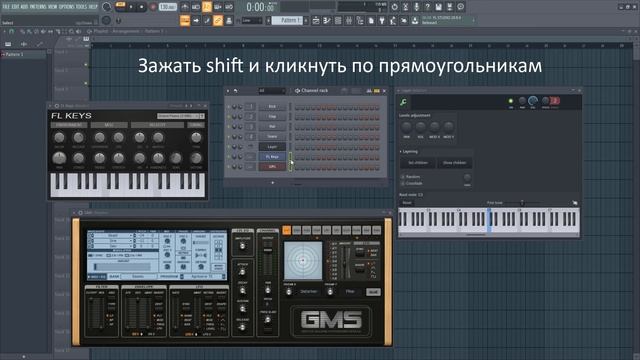Open Channel rack filter dropdown All
640x360 pixels.
272,91
